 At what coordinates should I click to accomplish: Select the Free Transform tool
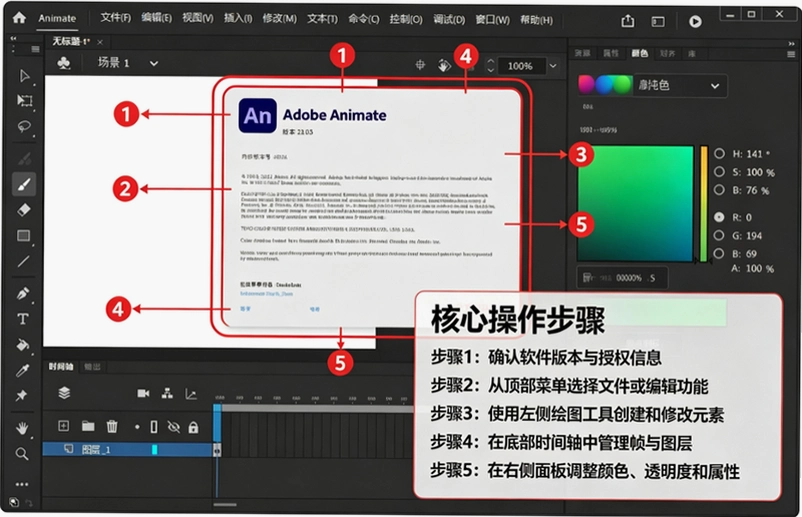pyautogui.click(x=24, y=100)
